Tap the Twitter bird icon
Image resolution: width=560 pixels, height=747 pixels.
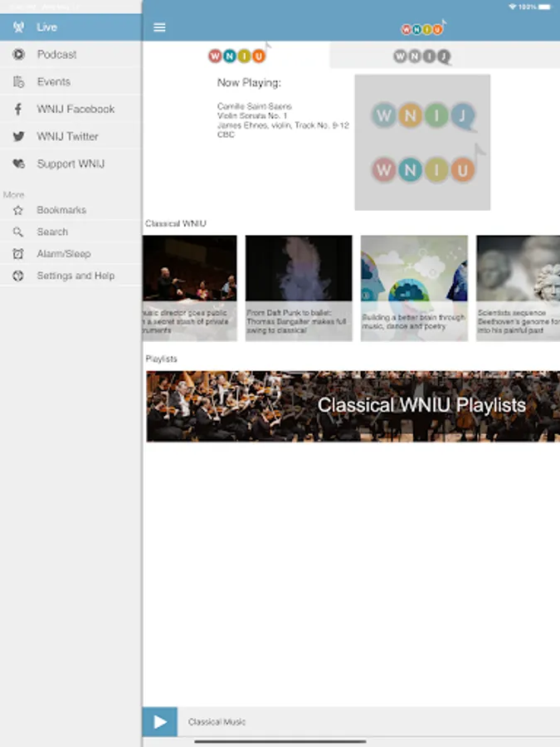pyautogui.click(x=18, y=137)
